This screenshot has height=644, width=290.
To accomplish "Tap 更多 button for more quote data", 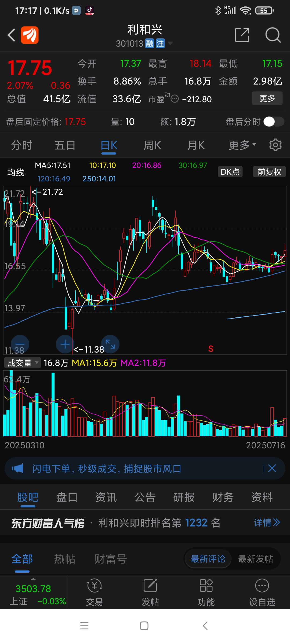I will (267, 98).
